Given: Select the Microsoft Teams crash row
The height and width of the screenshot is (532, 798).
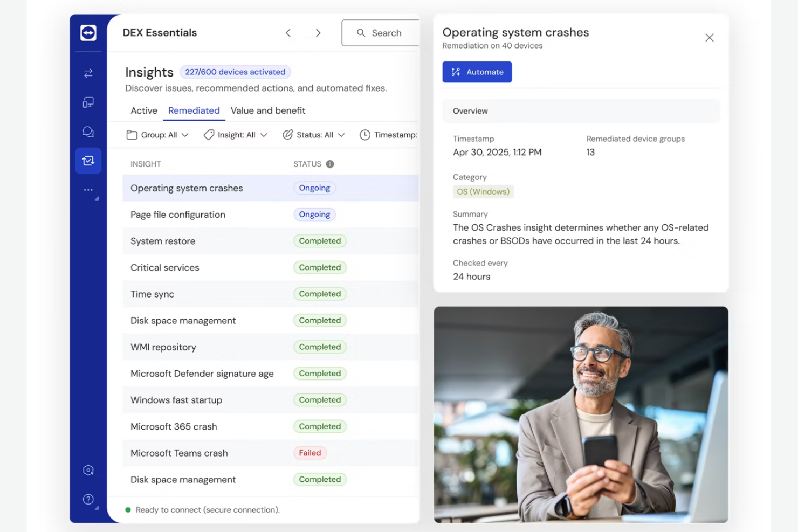Looking at the screenshot, I should coord(179,453).
